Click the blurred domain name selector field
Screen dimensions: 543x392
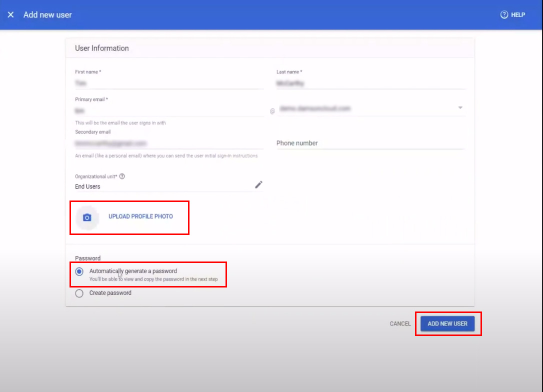(x=365, y=108)
